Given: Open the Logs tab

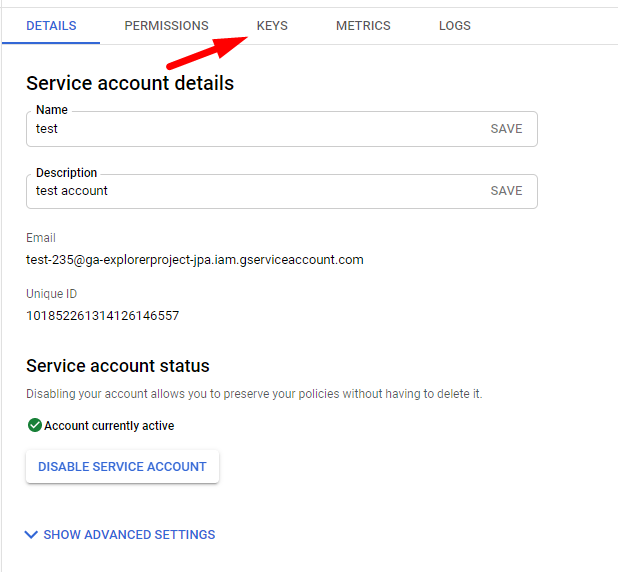Looking at the screenshot, I should tap(454, 26).
